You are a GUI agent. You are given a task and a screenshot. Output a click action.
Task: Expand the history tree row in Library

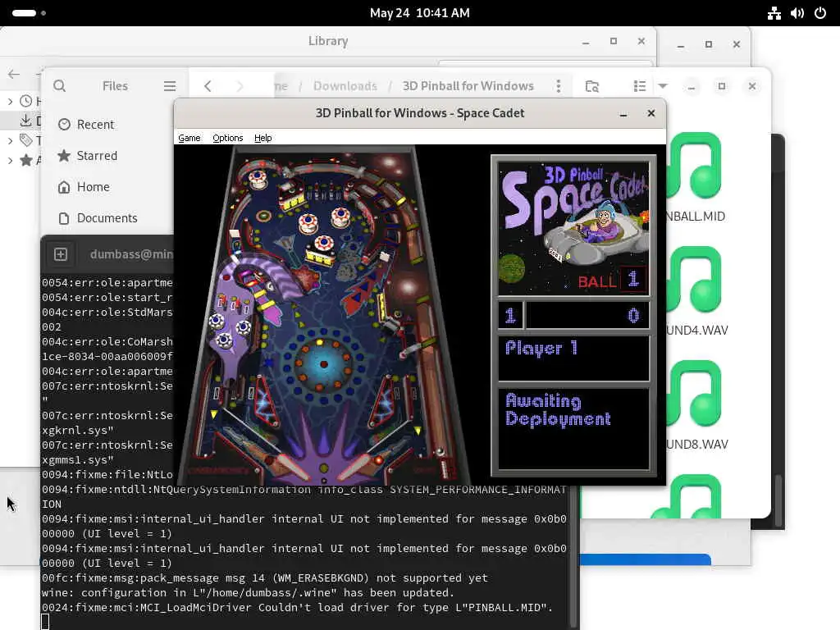coord(10,101)
